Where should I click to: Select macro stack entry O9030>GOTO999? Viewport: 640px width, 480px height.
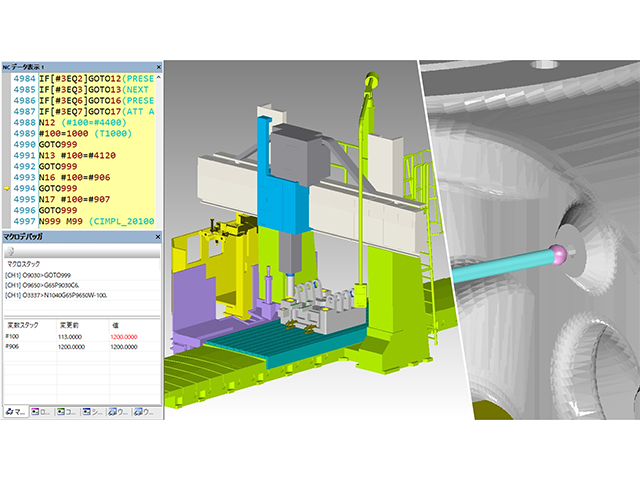pos(38,275)
